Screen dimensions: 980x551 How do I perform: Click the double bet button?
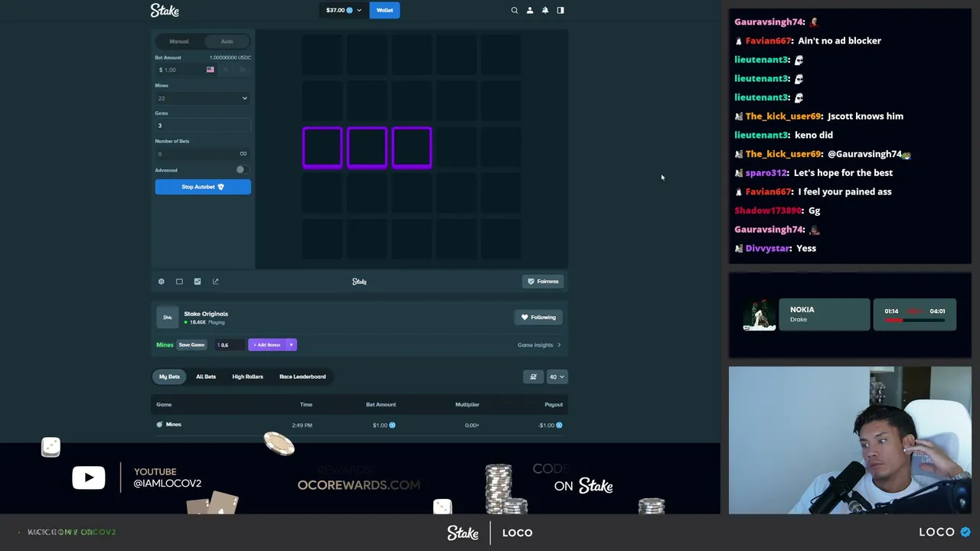242,70
